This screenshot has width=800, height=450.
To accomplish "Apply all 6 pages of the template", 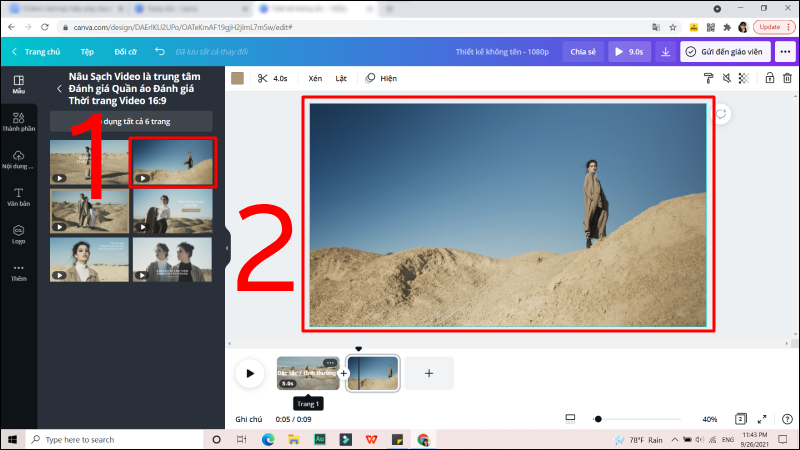I will coord(131,121).
